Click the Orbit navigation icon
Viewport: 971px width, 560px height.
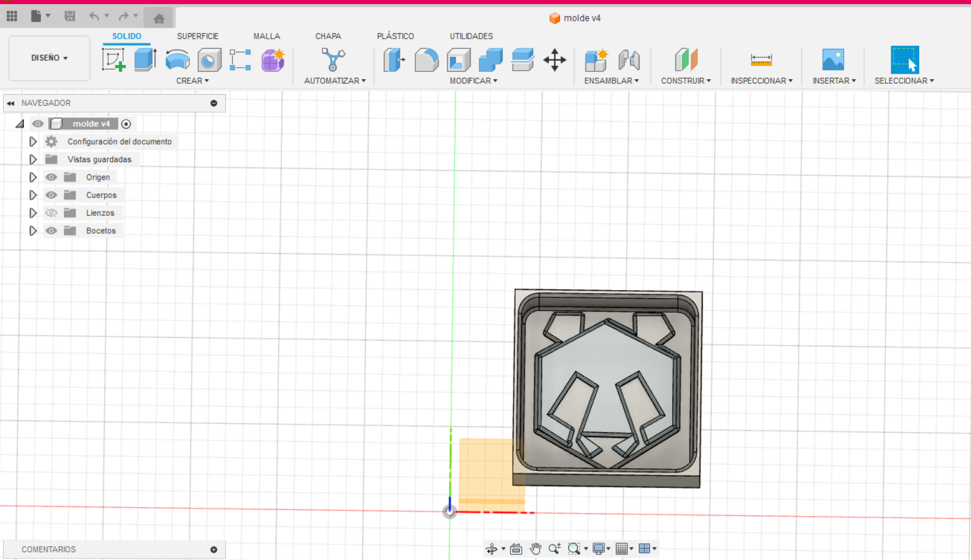(x=491, y=549)
